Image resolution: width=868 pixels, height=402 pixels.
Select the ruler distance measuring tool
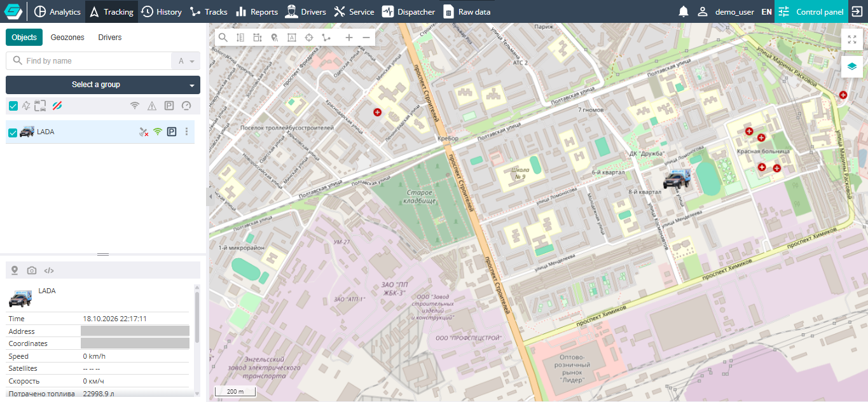tap(240, 38)
